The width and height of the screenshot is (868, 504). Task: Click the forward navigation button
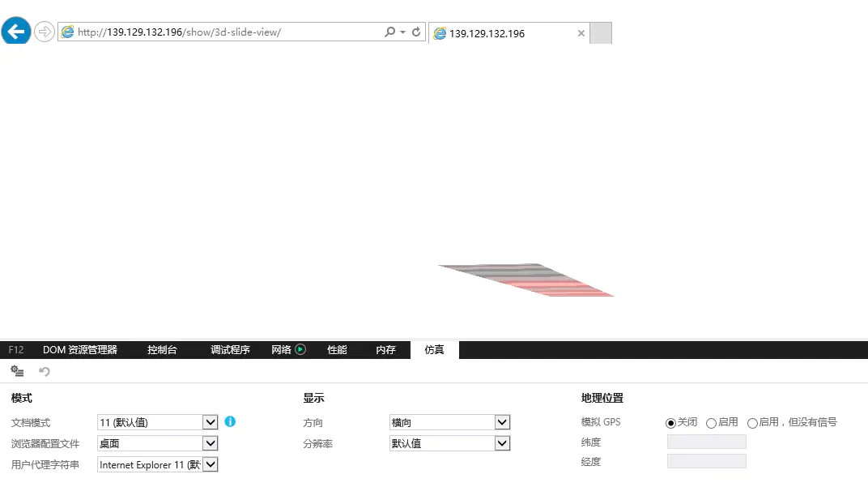(45, 31)
